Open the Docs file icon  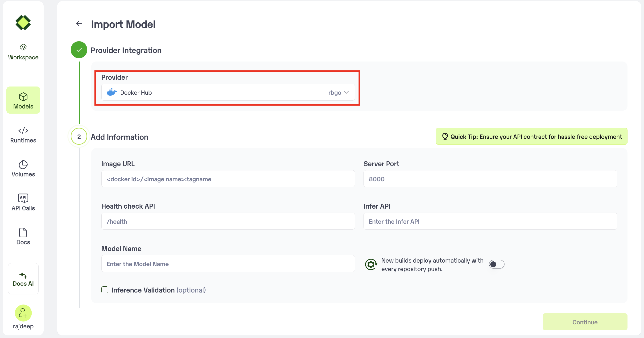23,232
